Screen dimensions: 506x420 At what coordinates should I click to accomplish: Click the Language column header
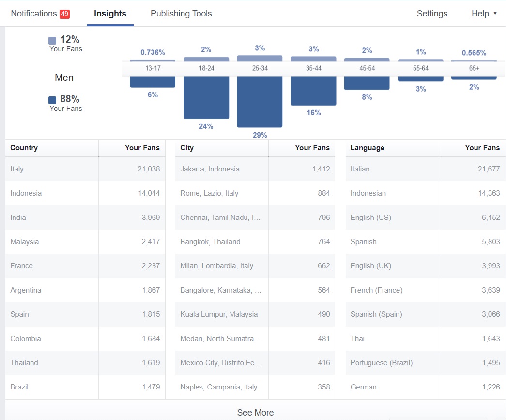pos(367,148)
